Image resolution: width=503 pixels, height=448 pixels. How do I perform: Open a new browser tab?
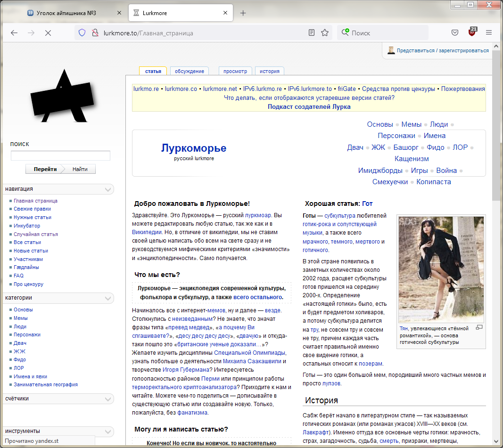point(243,13)
